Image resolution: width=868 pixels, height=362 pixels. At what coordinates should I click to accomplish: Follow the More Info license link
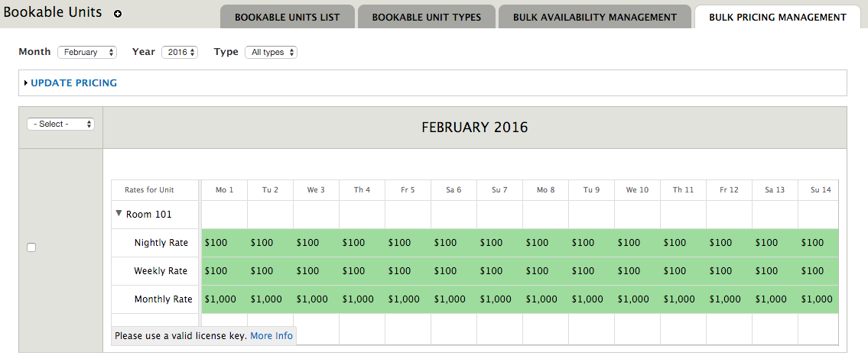tap(271, 335)
